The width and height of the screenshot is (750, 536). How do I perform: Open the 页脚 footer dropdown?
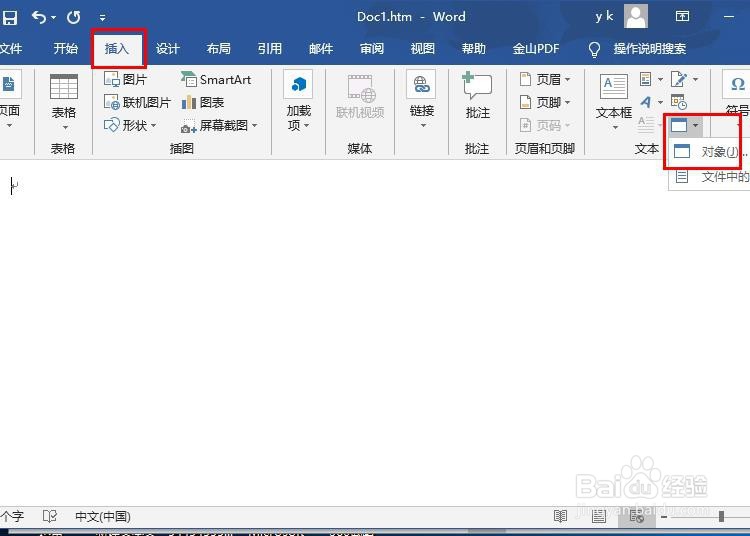545,102
